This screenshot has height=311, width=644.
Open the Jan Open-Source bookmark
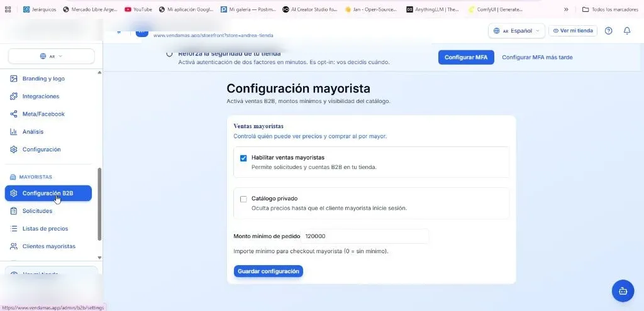(371, 9)
